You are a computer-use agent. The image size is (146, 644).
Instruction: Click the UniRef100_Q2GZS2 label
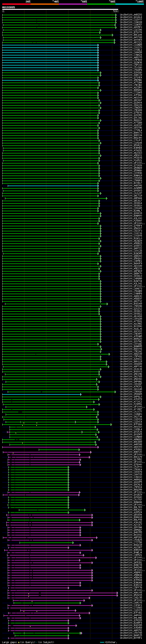pyautogui.click(x=131, y=309)
